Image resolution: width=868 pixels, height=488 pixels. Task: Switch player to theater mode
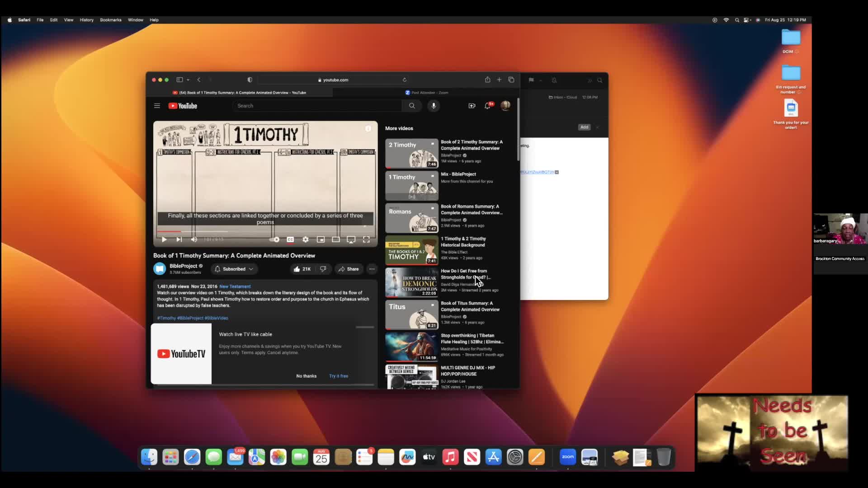pos(336,239)
